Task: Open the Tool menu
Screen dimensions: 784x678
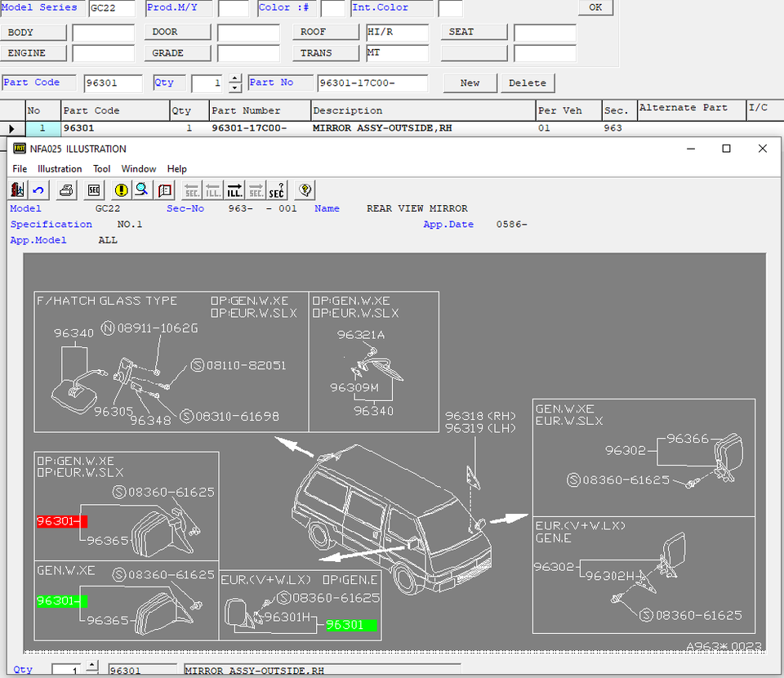Action: pyautogui.click(x=101, y=169)
